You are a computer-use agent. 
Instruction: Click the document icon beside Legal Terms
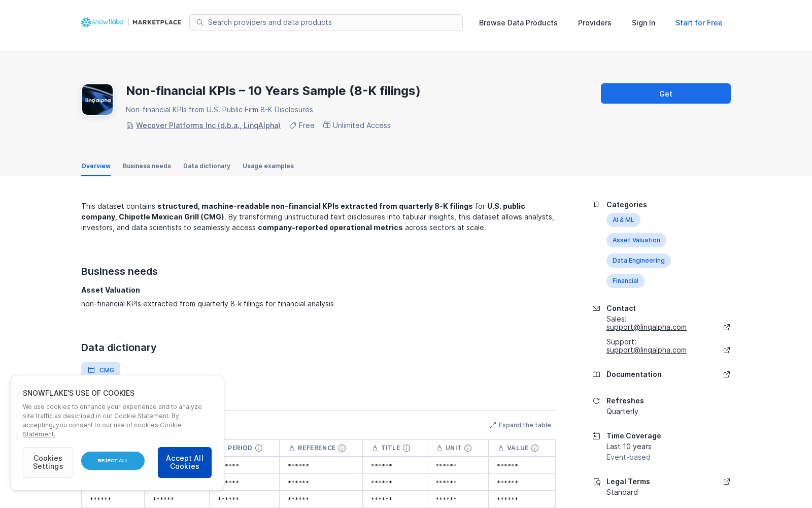click(x=596, y=482)
